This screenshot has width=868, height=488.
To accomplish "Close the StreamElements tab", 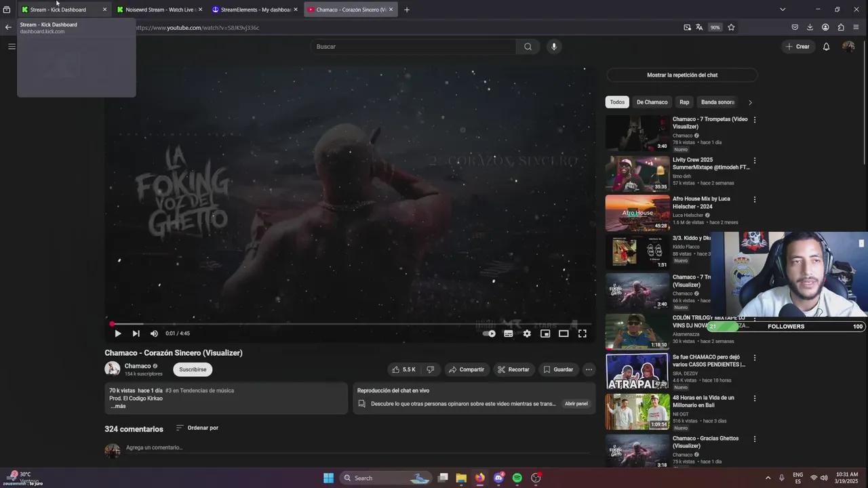I will (296, 9).
